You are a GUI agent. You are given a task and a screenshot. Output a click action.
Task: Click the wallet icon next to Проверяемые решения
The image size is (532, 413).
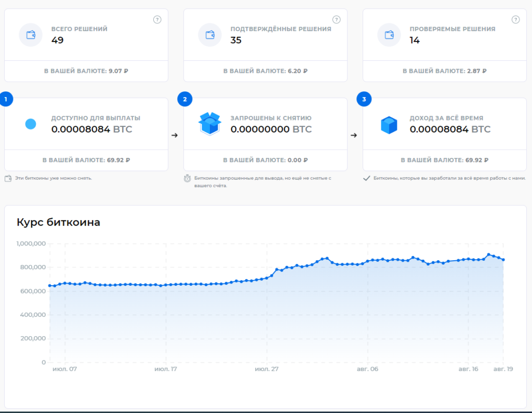coord(389,35)
